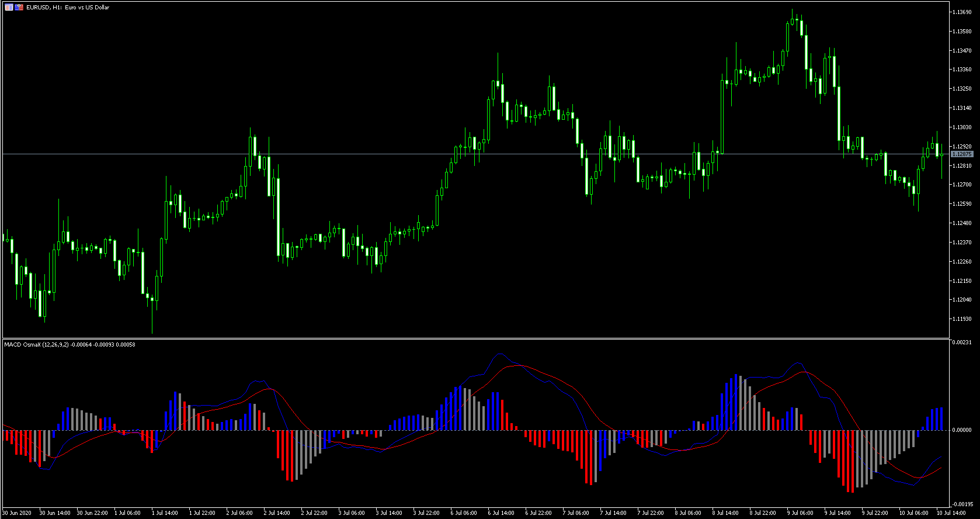Click the "7 Jul 06:00" time label

tap(576, 513)
